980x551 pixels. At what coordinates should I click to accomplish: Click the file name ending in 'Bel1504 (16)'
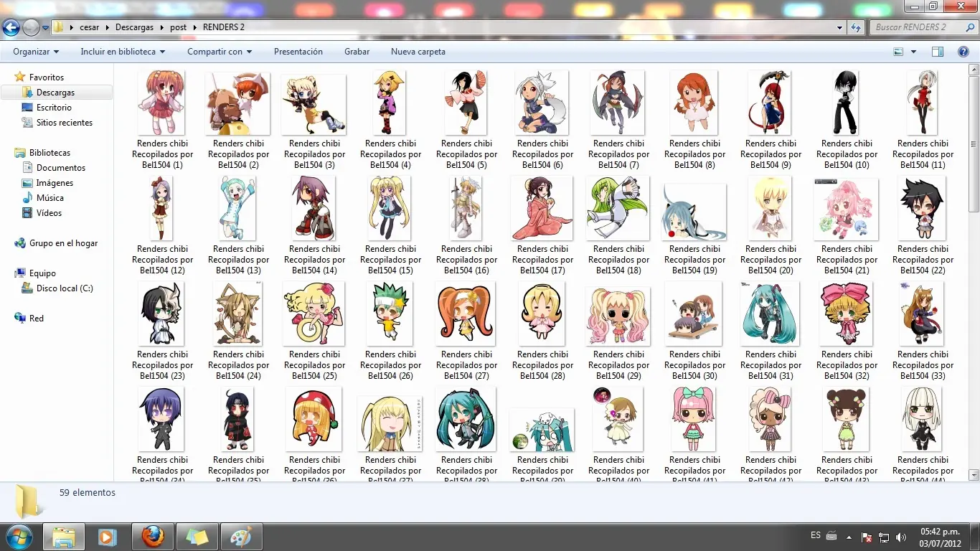466,260
